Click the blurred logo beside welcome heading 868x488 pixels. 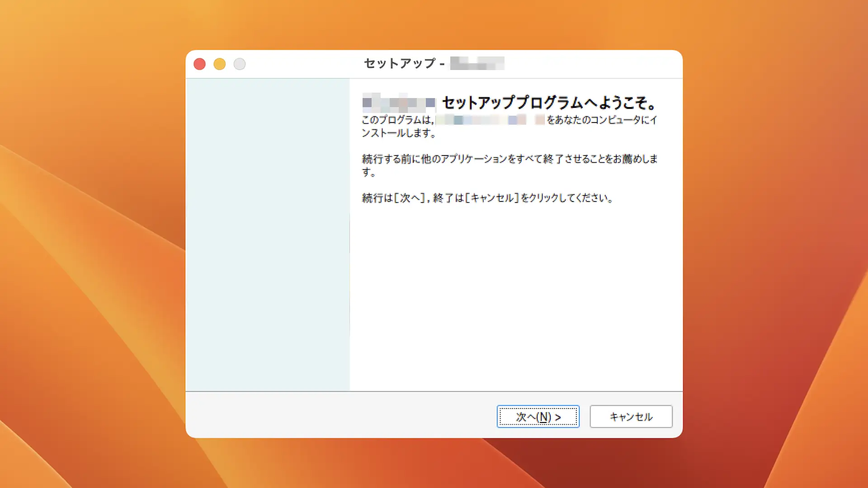click(x=398, y=103)
